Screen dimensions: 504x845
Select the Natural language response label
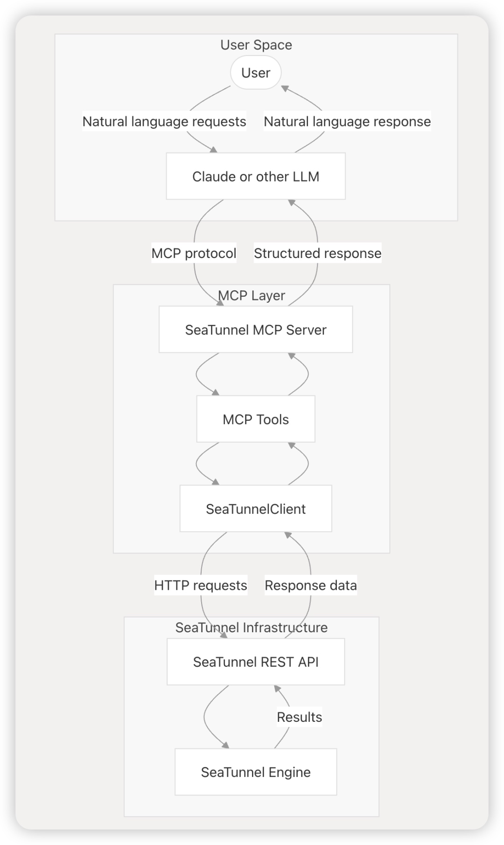347,121
